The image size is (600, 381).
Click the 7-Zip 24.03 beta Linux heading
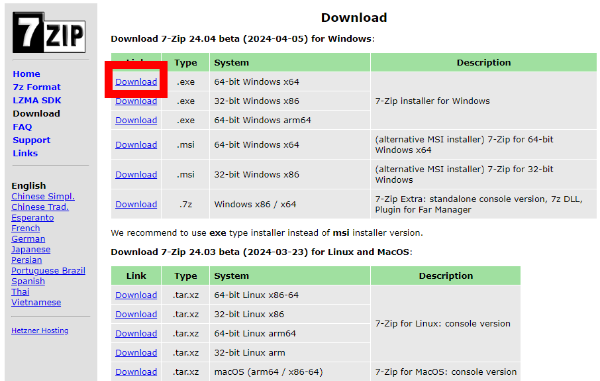[261, 252]
